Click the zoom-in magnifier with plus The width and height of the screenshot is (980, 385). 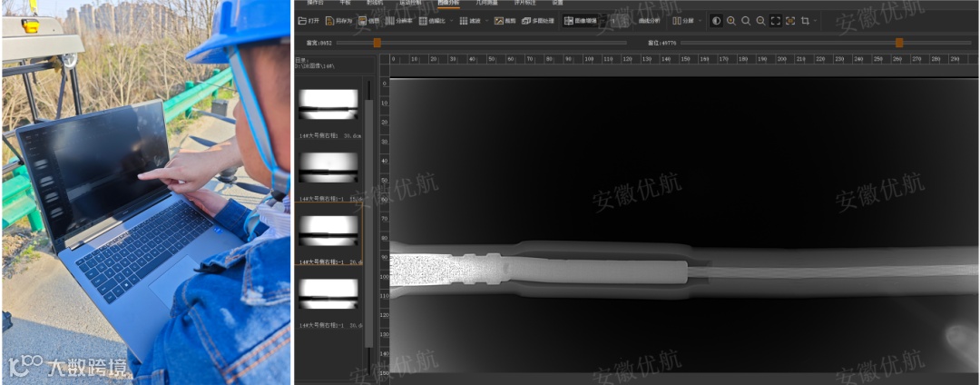731,21
